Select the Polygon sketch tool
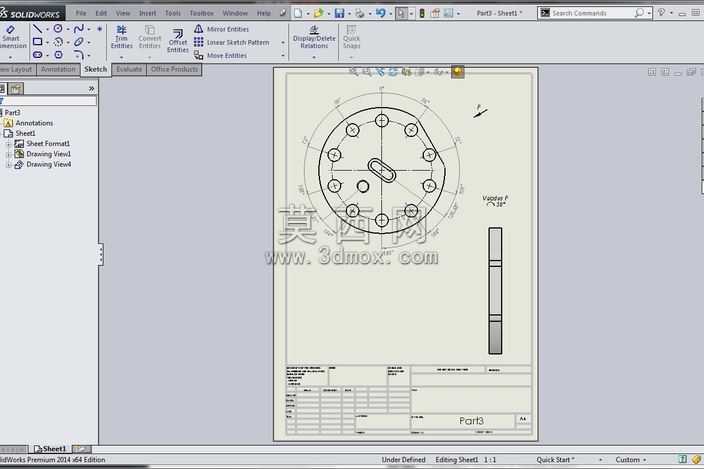 click(58, 55)
